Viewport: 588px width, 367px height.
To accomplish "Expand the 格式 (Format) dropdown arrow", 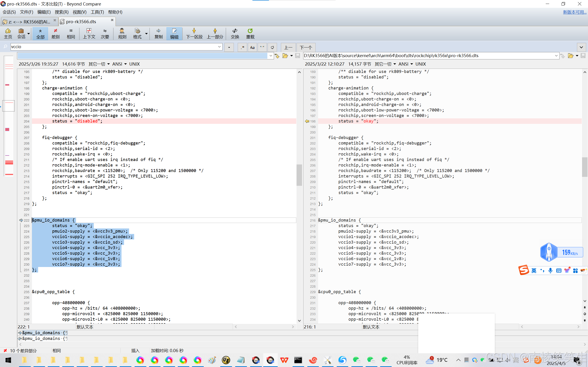I will (x=146, y=33).
